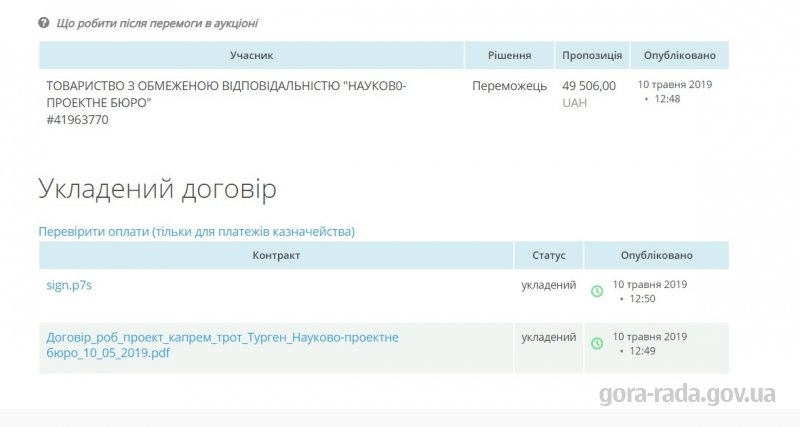The image size is (800, 427).
Task: Select the participant name 'НАУКОВО-ПРОЕКТНЕ БЮРО'
Action: click(x=226, y=94)
